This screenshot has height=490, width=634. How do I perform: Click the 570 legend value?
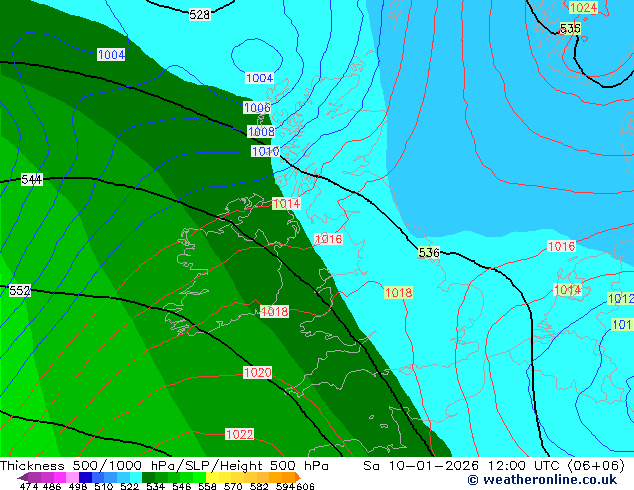[x=233, y=486]
